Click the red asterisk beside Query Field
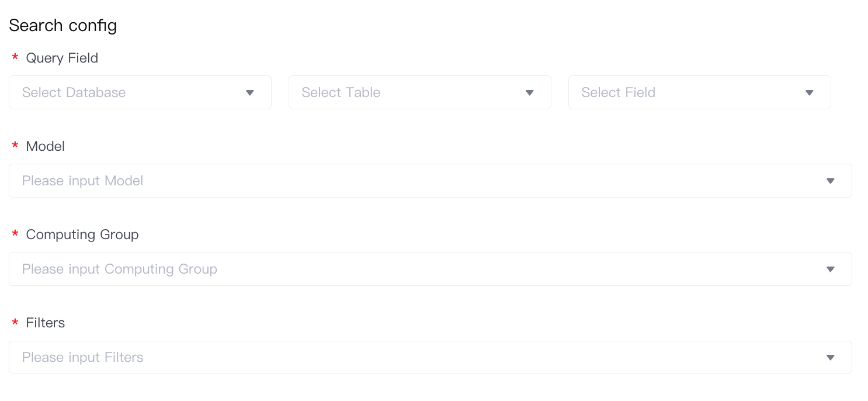The height and width of the screenshot is (401, 868). [15, 58]
